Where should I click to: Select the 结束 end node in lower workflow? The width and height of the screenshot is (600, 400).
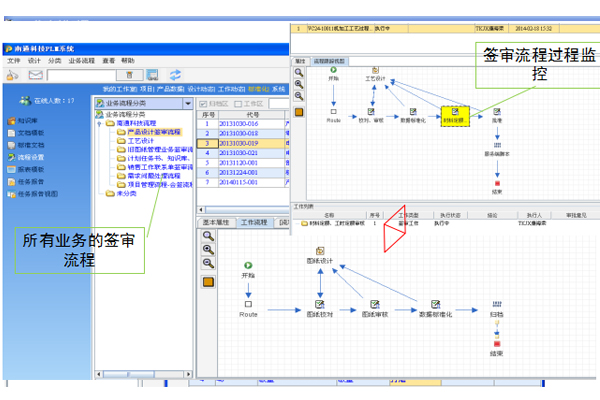pyautogui.click(x=497, y=349)
